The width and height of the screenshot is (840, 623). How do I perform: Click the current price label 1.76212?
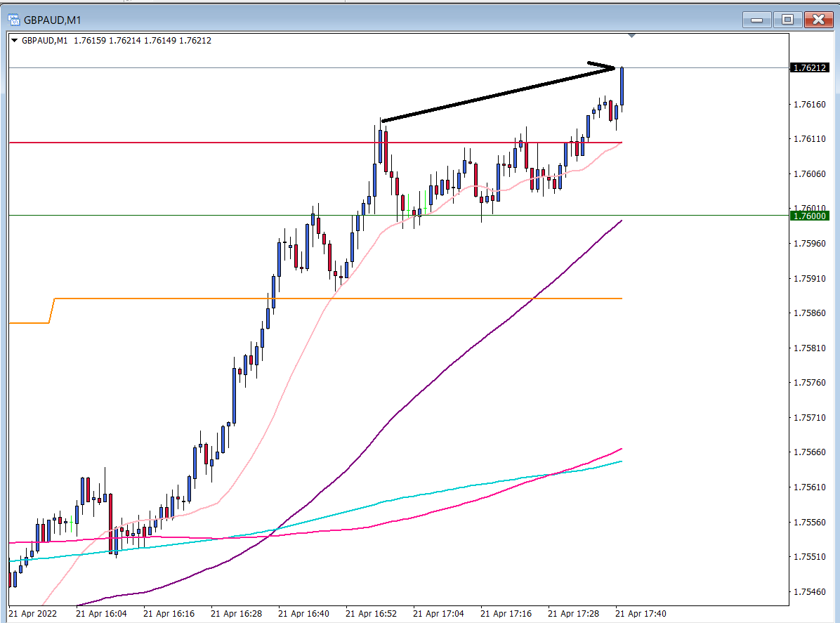tap(808, 68)
